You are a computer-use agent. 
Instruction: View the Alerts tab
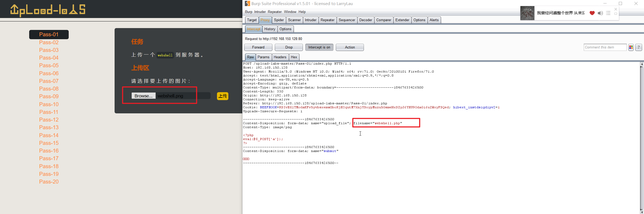click(434, 20)
